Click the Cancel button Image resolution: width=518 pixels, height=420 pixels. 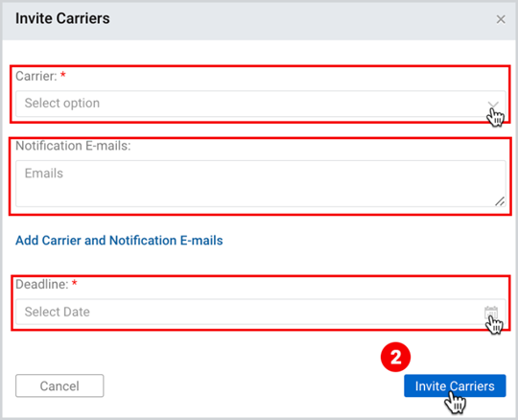(x=59, y=385)
